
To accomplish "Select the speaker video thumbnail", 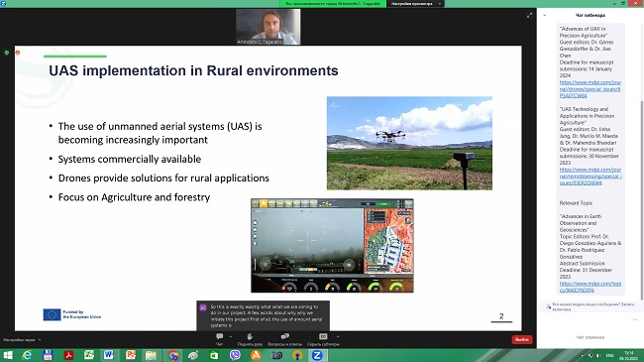I will tap(268, 27).
